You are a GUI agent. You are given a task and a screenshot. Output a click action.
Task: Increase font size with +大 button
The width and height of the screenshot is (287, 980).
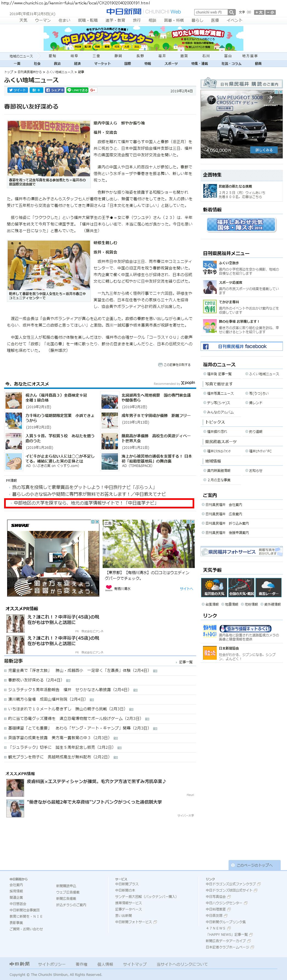coord(259,12)
